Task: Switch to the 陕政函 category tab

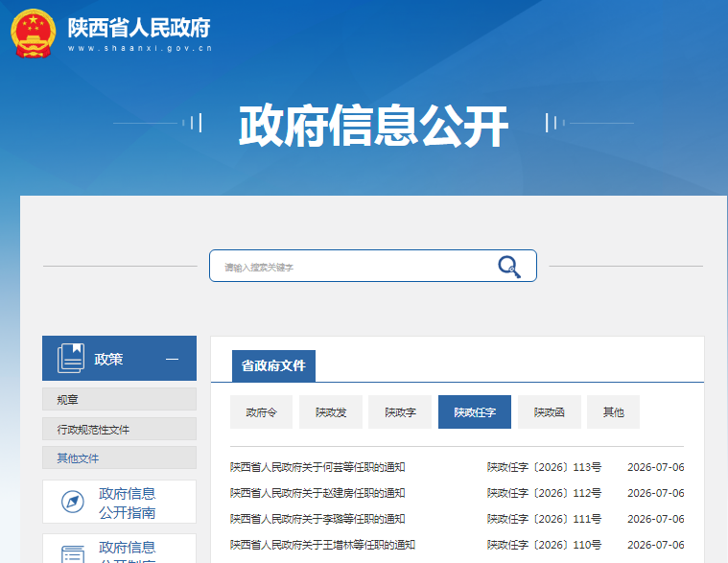Action: pyautogui.click(x=550, y=411)
